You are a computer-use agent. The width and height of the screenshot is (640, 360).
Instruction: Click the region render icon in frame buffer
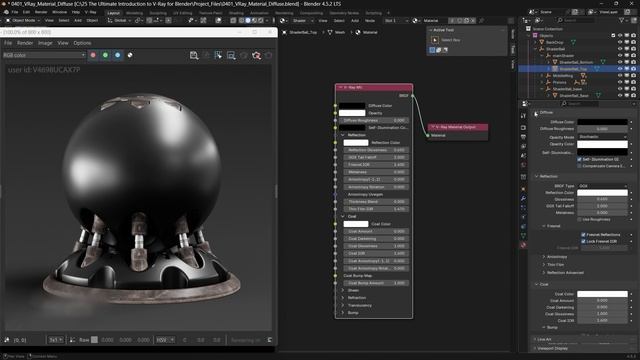(231, 55)
